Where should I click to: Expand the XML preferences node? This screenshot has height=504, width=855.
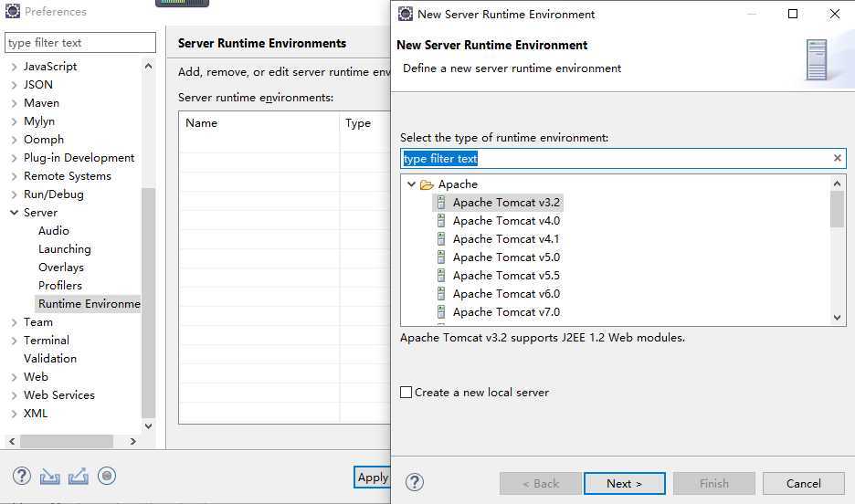click(15, 414)
